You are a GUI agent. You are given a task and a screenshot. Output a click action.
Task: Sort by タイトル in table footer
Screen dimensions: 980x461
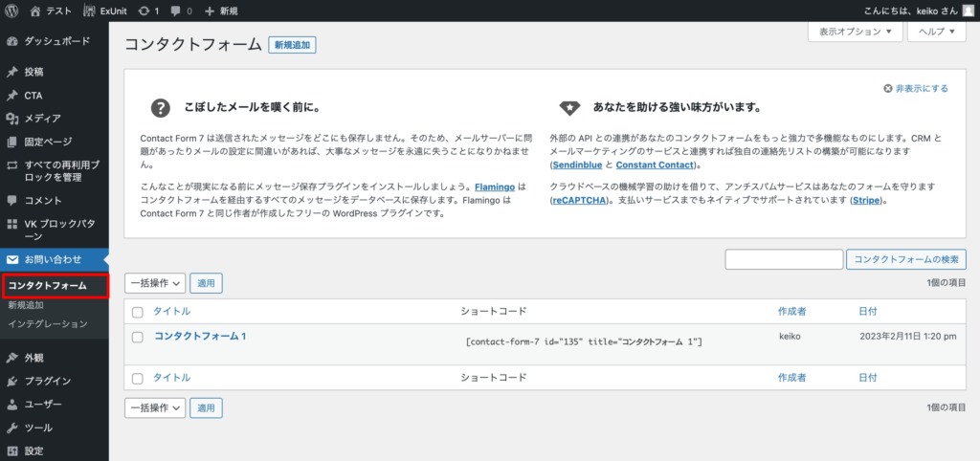coord(172,377)
